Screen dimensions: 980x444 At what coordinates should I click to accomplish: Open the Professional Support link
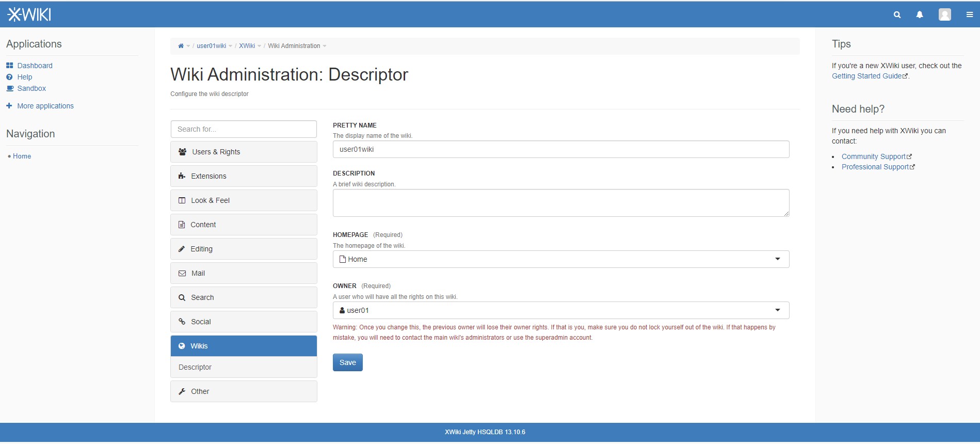875,167
